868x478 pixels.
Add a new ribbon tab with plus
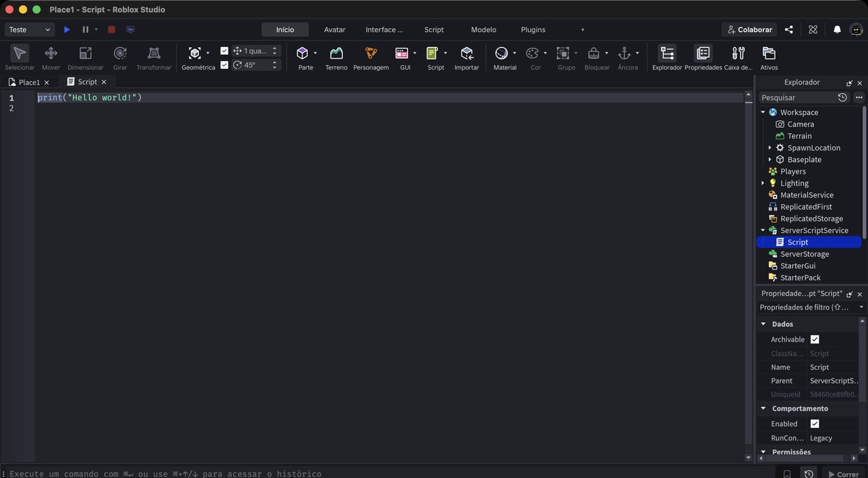[582, 30]
